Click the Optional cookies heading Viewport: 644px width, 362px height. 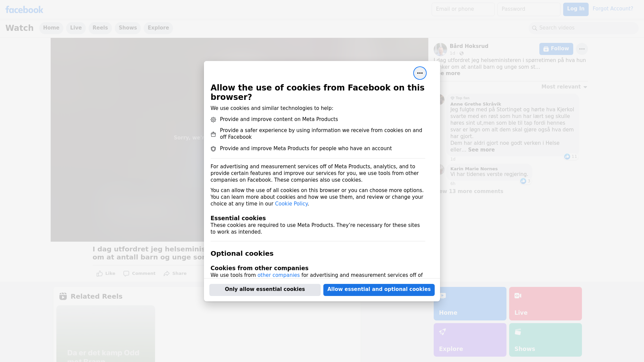coord(242,254)
